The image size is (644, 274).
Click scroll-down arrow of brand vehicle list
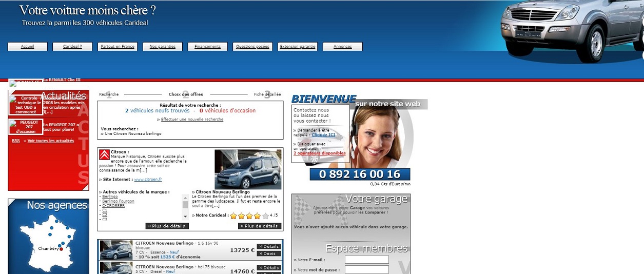pyautogui.click(x=185, y=217)
